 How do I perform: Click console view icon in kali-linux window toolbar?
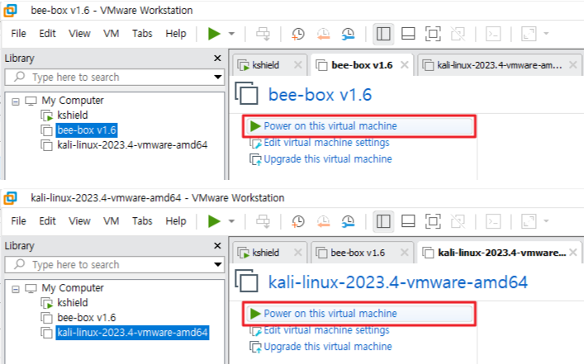[493, 221]
